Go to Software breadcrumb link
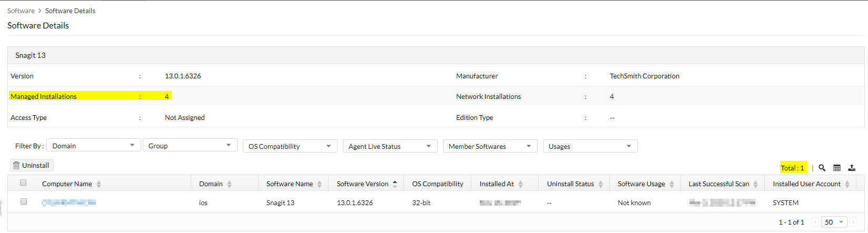 [x=21, y=11]
